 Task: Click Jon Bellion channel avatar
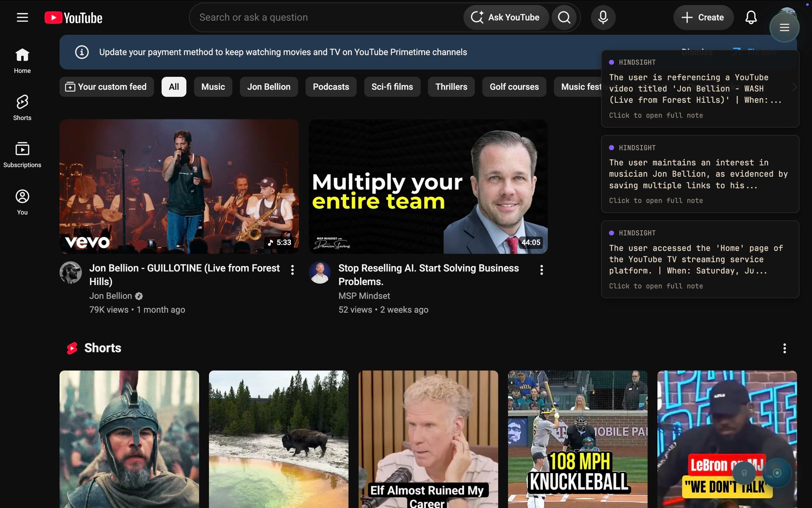pos(71,272)
